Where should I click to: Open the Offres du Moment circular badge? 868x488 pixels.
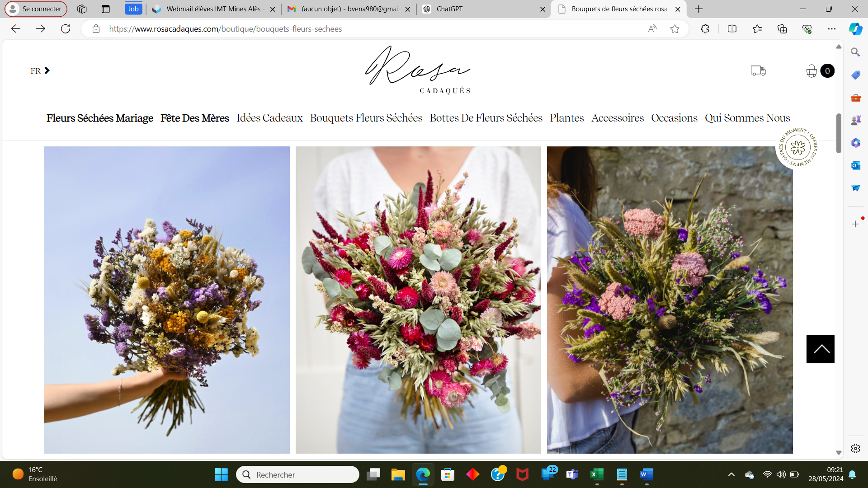point(798,147)
